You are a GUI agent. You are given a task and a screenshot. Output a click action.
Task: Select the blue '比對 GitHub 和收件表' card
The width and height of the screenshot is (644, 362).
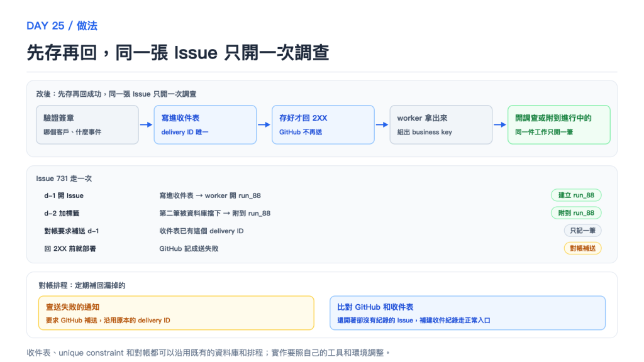pyautogui.click(x=467, y=313)
